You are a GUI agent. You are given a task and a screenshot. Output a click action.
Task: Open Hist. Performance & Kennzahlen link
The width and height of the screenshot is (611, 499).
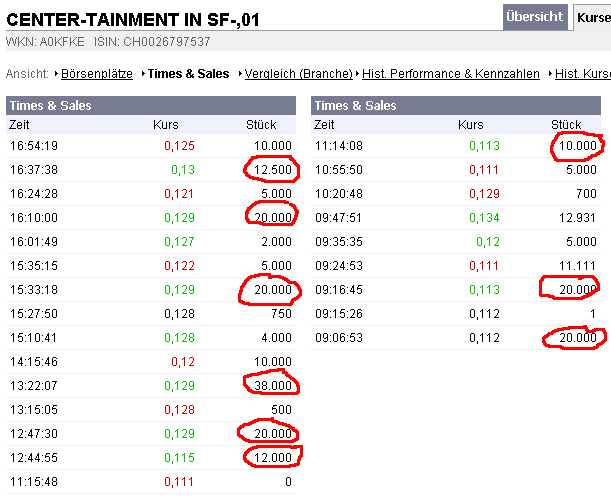(451, 74)
